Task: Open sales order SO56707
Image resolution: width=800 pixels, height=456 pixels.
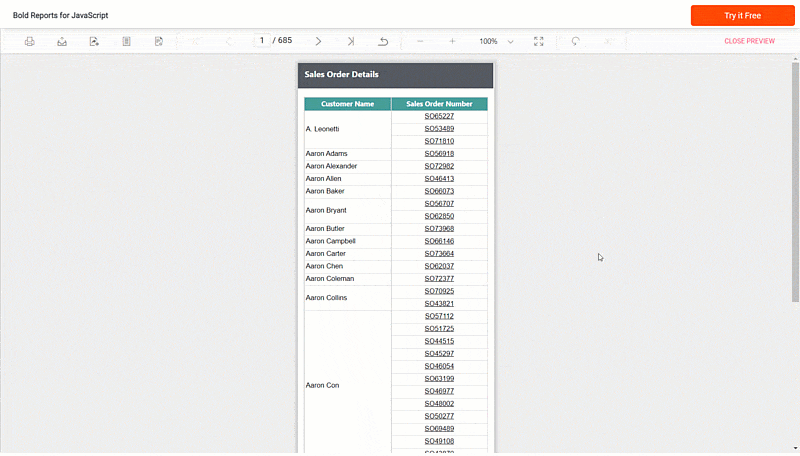Action: click(439, 204)
